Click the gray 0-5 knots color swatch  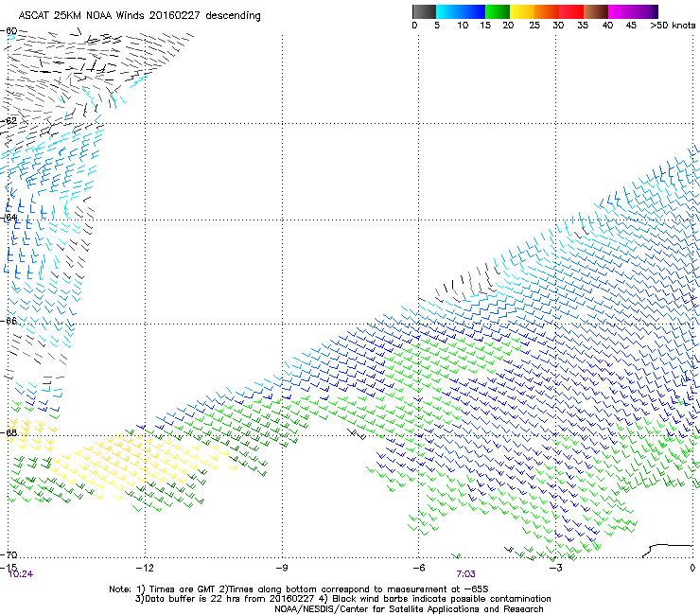tap(424, 11)
